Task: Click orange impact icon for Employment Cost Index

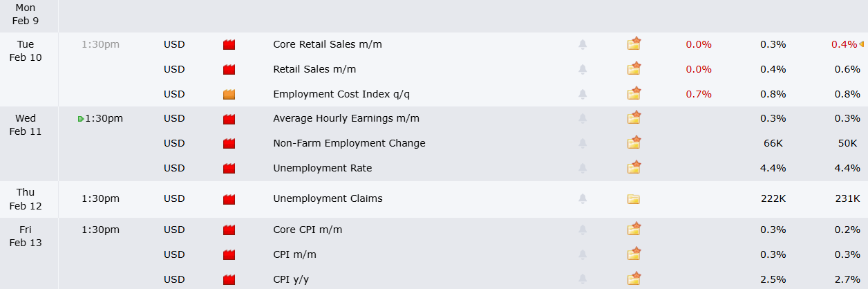Action: pyautogui.click(x=229, y=94)
